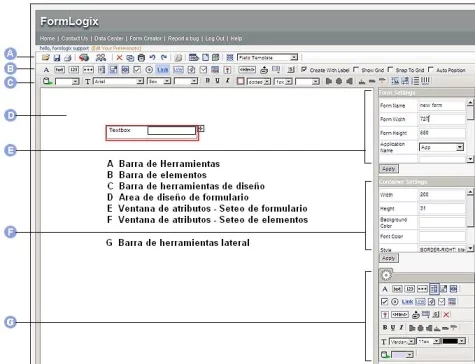Click bold 'B' in lateral toolbox
Viewport: 475px width, 364px height.
tap(385, 328)
